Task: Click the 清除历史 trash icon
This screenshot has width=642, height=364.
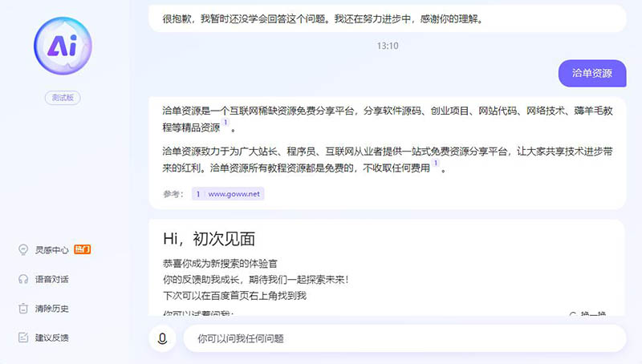Action: [23, 309]
